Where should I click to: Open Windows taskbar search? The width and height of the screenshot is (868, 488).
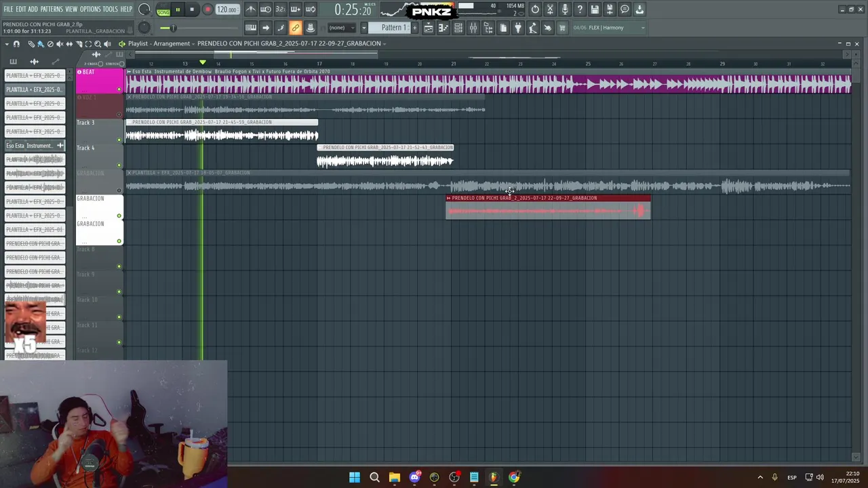coord(374,477)
